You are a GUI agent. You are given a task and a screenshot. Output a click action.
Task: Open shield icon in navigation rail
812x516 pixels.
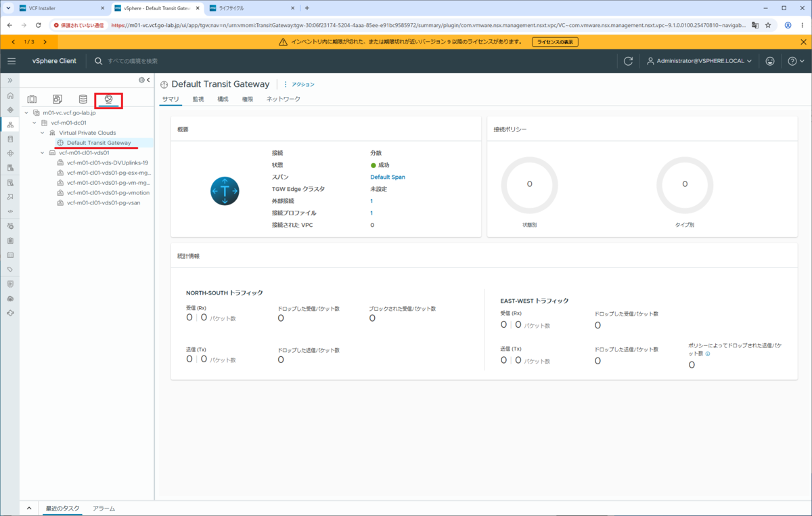point(10,284)
